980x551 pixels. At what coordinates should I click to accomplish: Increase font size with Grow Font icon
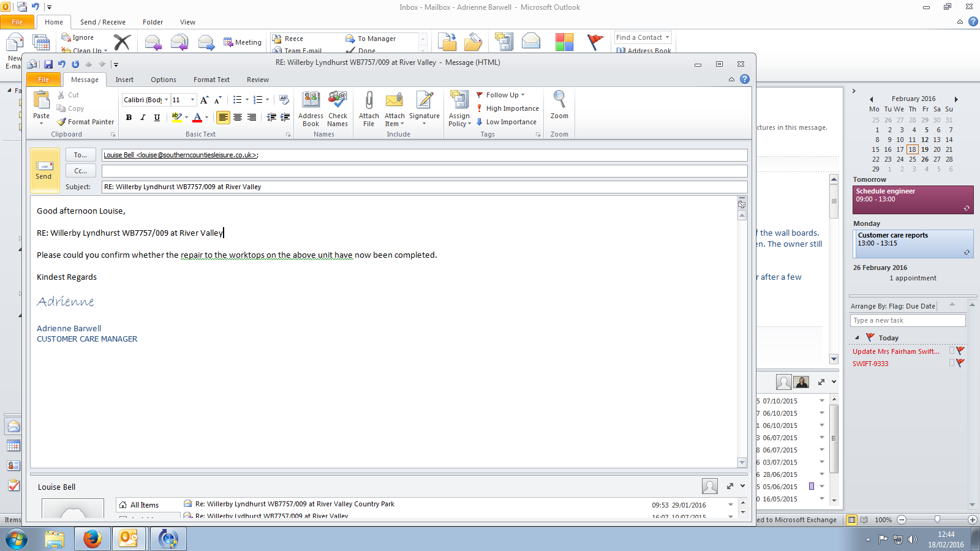[205, 100]
